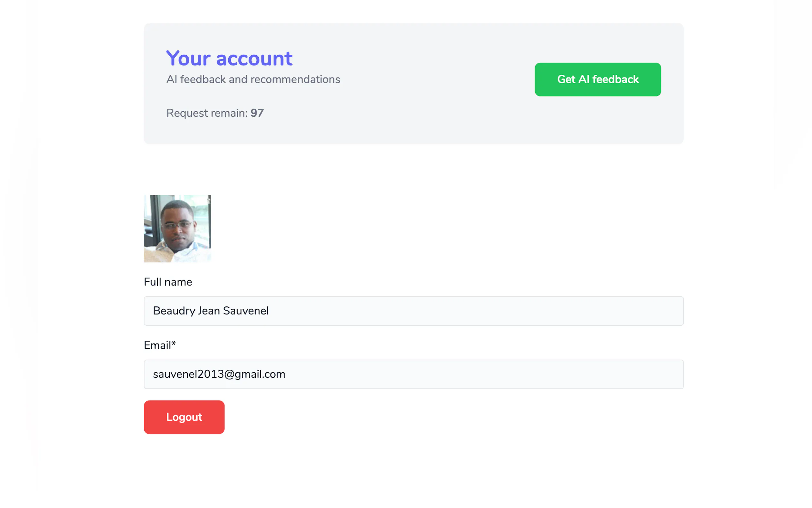Click "gmail.com" in the email field
Screen dimensions: 812x508
(260, 374)
